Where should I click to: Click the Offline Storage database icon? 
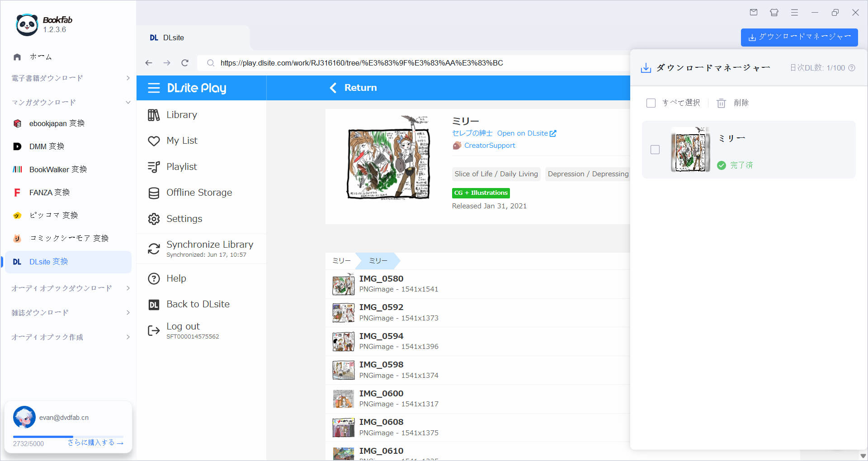(x=154, y=193)
